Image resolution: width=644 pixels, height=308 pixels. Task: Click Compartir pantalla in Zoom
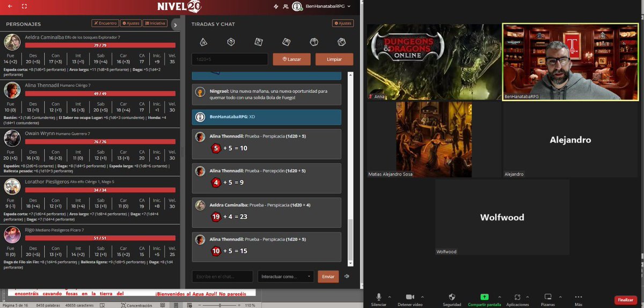pos(485,299)
